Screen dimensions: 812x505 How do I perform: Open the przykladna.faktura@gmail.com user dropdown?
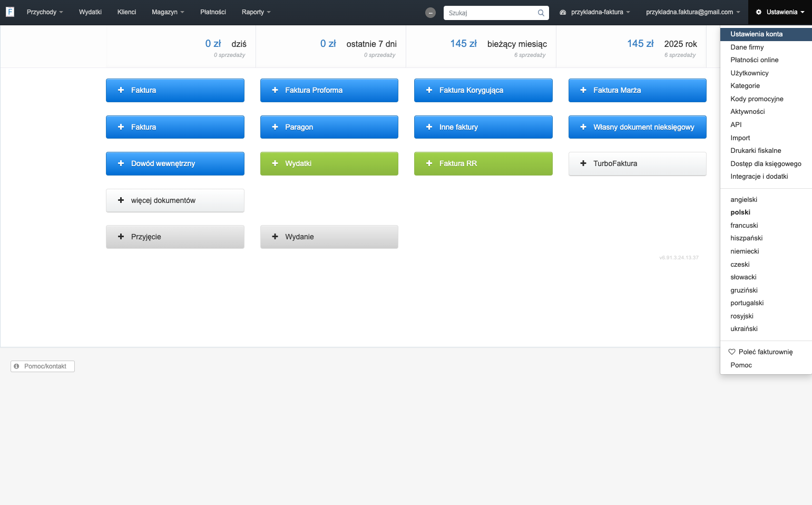pos(693,12)
